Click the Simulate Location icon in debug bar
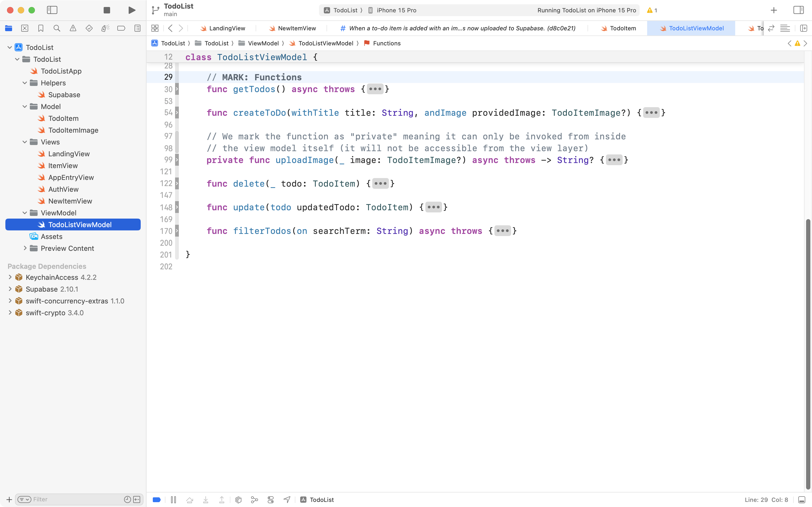812x507 pixels. coord(287,500)
